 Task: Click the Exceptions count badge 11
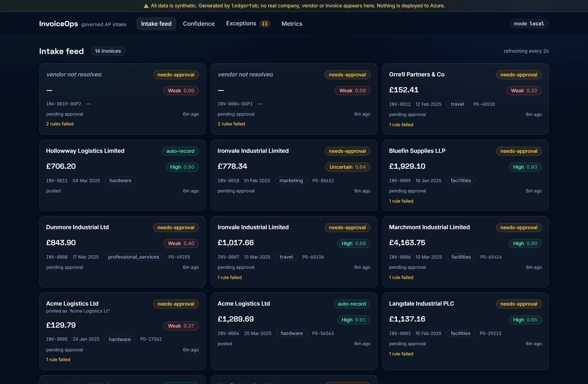pos(265,24)
